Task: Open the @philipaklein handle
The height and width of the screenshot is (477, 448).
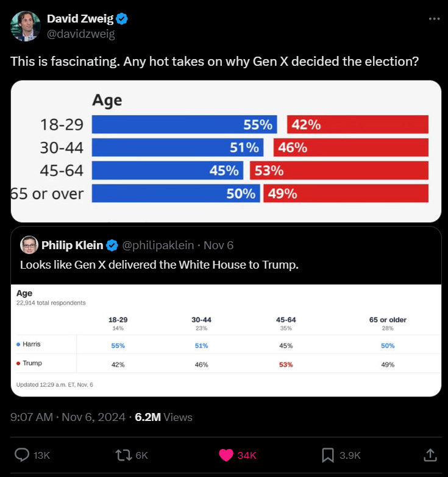Action: click(158, 245)
